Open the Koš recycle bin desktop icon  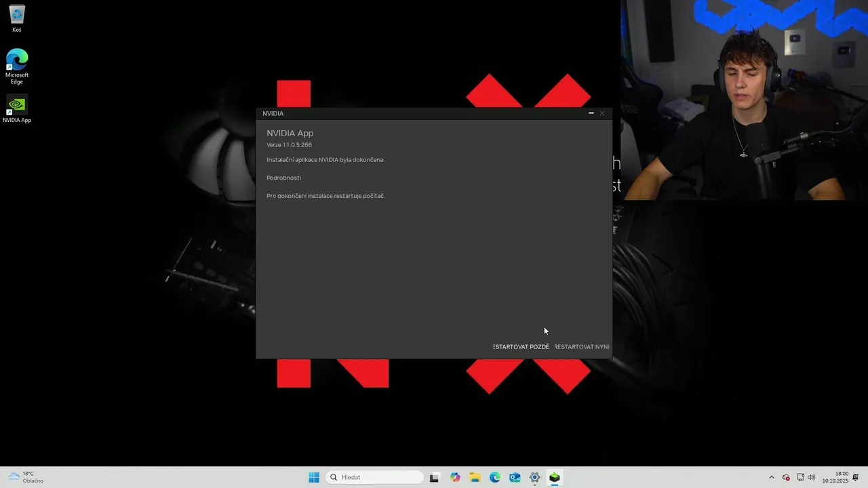click(17, 19)
